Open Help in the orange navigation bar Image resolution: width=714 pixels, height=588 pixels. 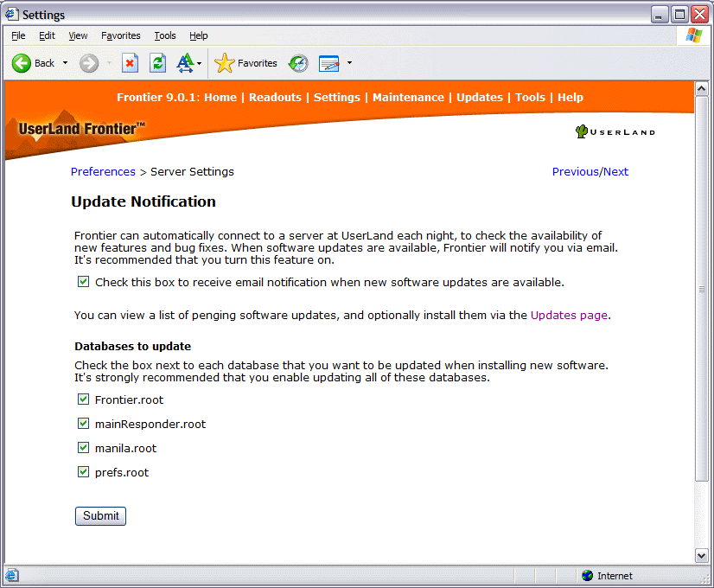(571, 98)
